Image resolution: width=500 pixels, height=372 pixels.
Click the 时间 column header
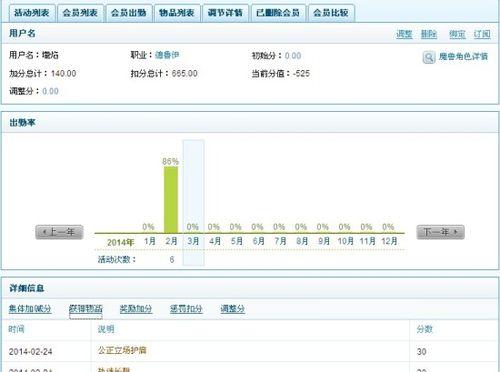point(16,329)
